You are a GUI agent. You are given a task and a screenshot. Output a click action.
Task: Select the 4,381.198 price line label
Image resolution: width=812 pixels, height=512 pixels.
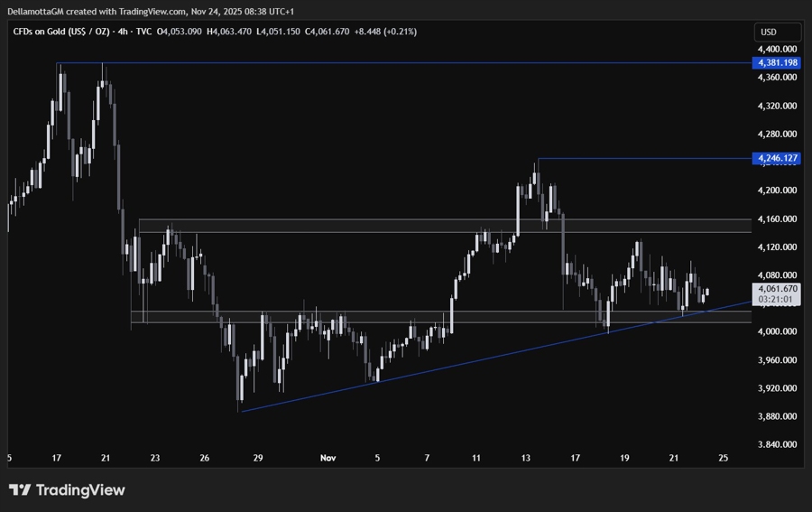coord(777,62)
